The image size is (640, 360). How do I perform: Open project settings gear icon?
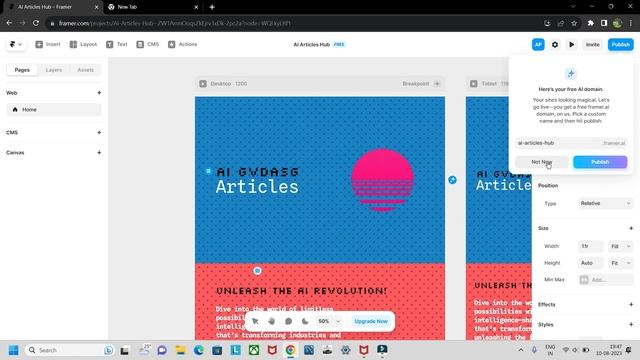(x=555, y=44)
